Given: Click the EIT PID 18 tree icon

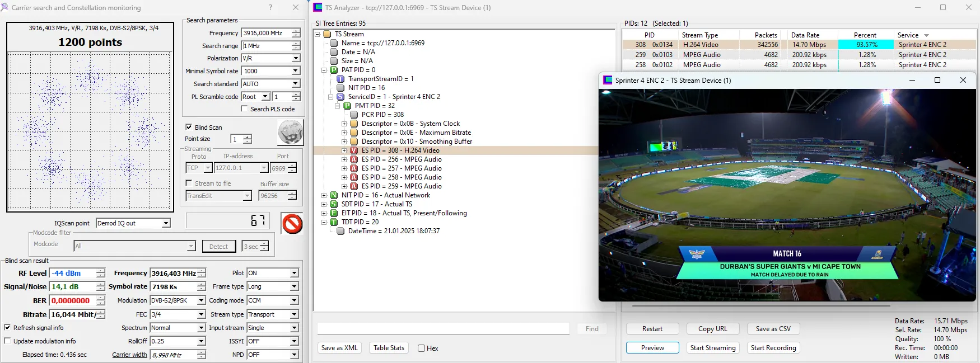Looking at the screenshot, I should [334, 213].
